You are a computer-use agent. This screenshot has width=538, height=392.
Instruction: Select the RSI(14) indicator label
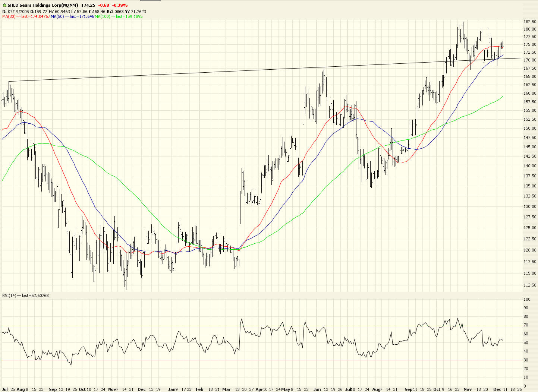[9, 295]
